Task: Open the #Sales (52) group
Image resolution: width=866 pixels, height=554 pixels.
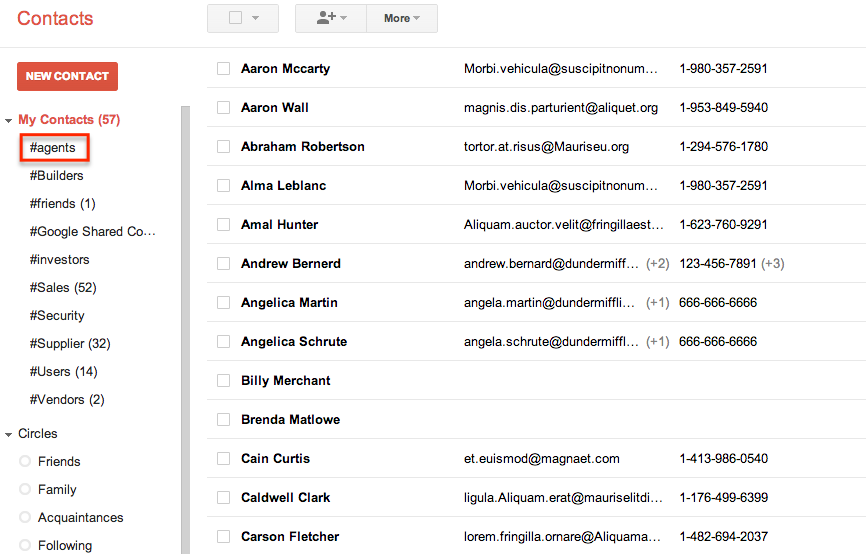Action: (x=63, y=288)
